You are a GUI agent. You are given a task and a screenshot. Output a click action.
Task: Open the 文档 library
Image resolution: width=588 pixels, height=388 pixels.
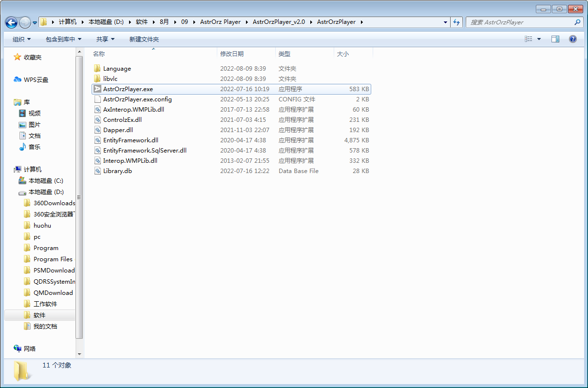pyautogui.click(x=35, y=136)
